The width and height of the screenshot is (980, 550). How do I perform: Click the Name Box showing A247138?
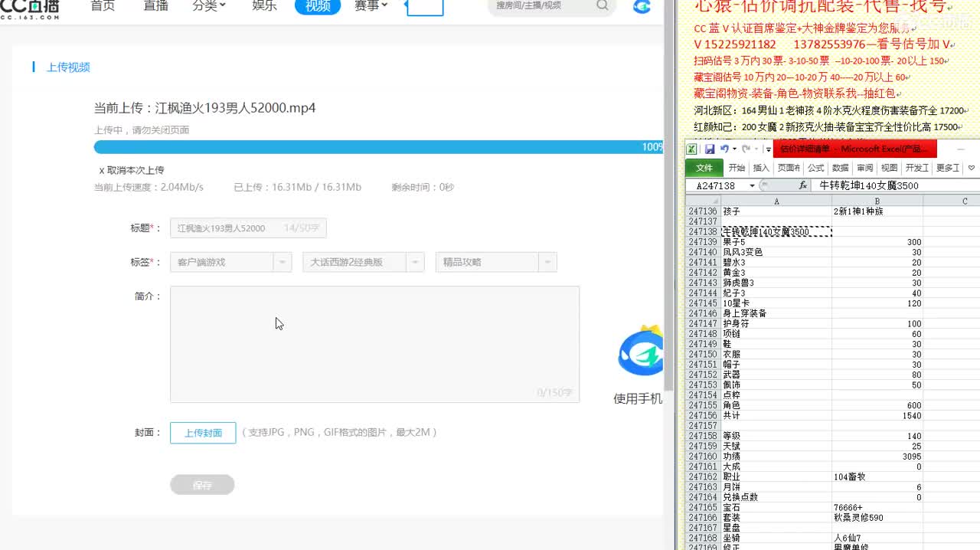coord(716,186)
